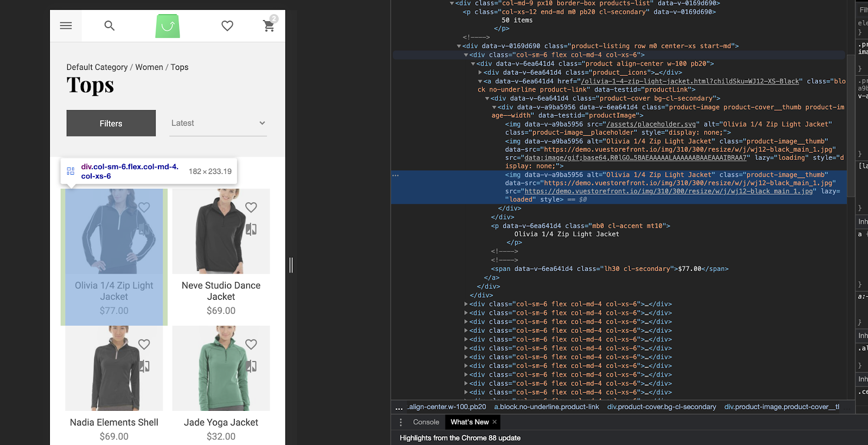Add Olivia 1/4 Zip Light Jacket to wishlist
The width and height of the screenshot is (868, 445).
144,207
